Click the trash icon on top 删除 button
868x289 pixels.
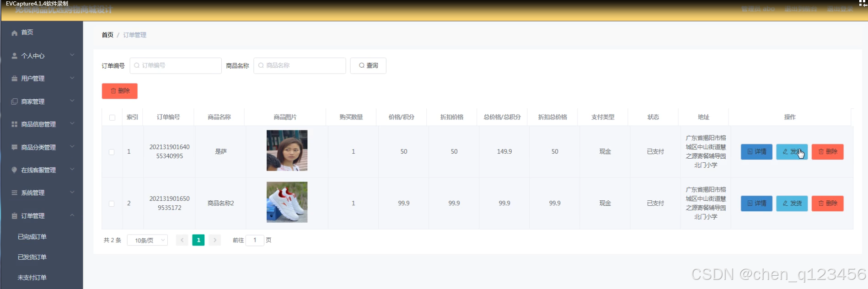(x=113, y=91)
